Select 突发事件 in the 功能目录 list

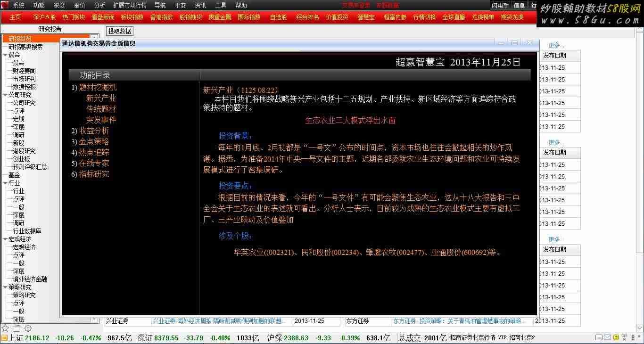click(101, 120)
